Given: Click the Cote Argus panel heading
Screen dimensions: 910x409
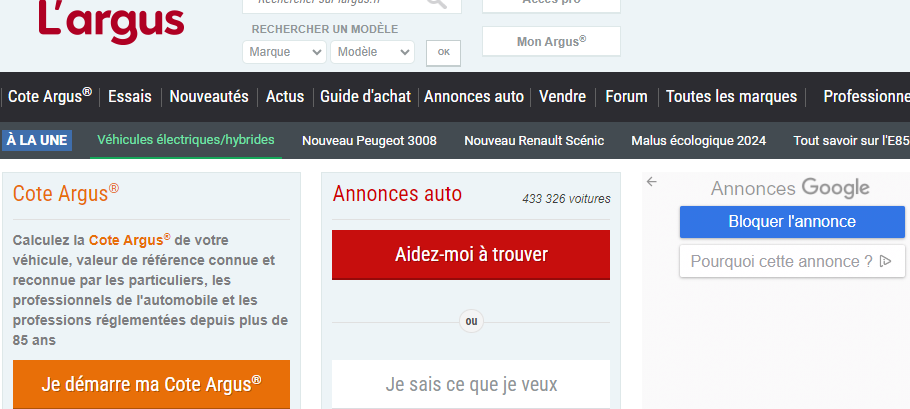Looking at the screenshot, I should point(66,193).
